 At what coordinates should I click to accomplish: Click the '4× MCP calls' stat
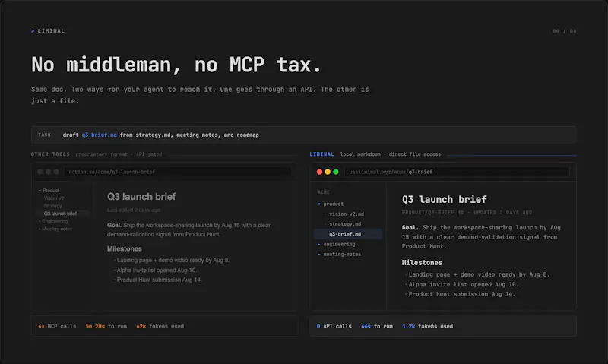(x=57, y=327)
